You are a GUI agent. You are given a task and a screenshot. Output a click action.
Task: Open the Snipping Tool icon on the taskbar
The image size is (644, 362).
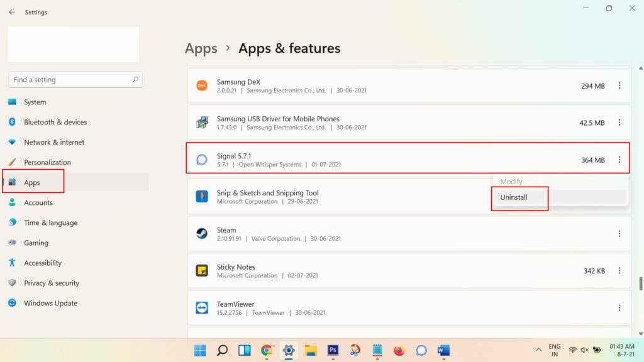pyautogui.click(x=355, y=350)
